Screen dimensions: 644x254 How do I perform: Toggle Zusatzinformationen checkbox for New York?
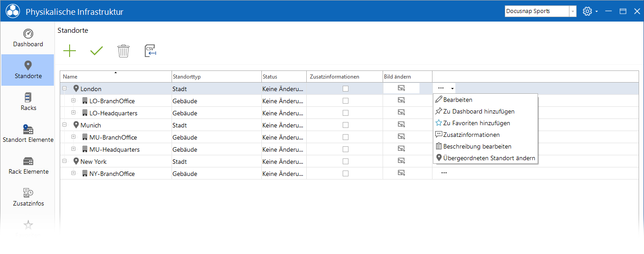tap(345, 161)
